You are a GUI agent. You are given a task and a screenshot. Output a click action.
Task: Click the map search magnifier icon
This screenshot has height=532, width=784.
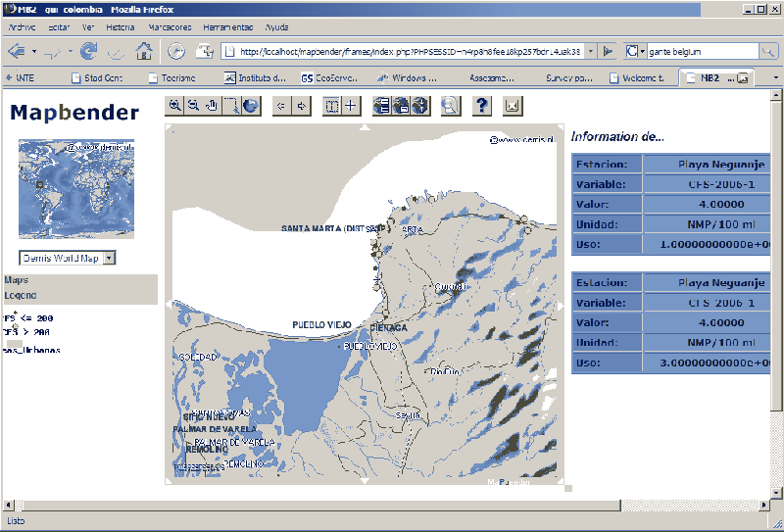click(450, 106)
